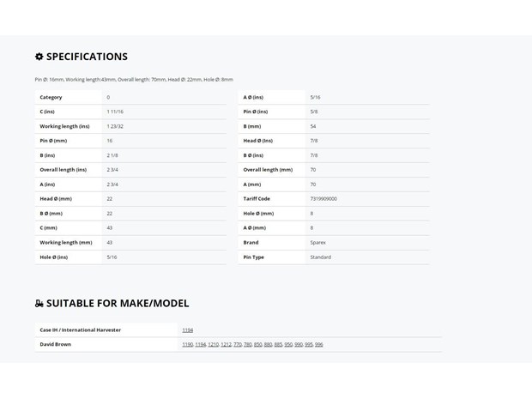Open the David Brown 770 model link
The height and width of the screenshot is (399, 532).
[x=238, y=345]
